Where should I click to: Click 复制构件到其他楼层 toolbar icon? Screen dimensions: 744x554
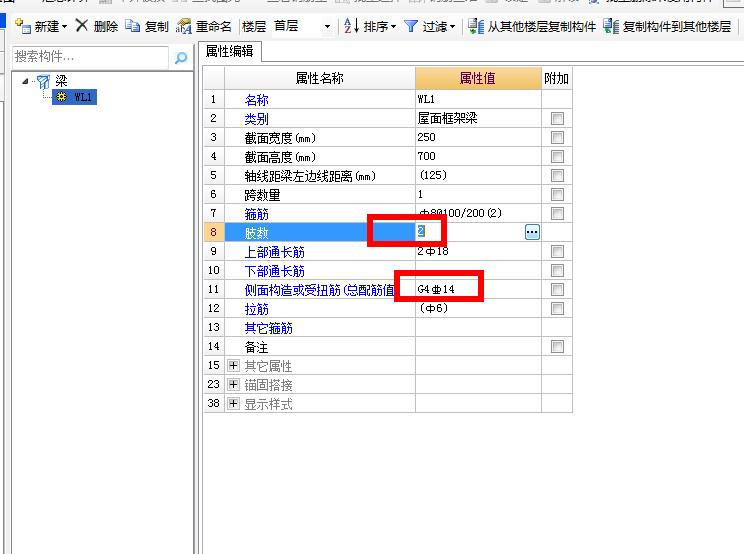611,26
